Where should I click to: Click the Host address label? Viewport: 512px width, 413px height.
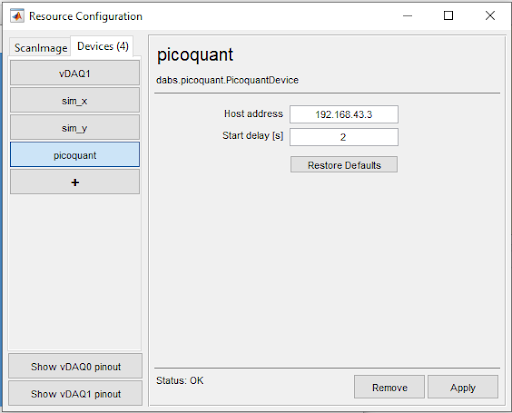[x=253, y=114]
